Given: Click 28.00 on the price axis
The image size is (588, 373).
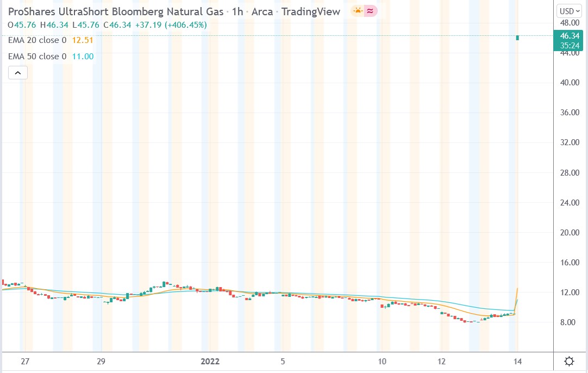Looking at the screenshot, I should tap(570, 172).
